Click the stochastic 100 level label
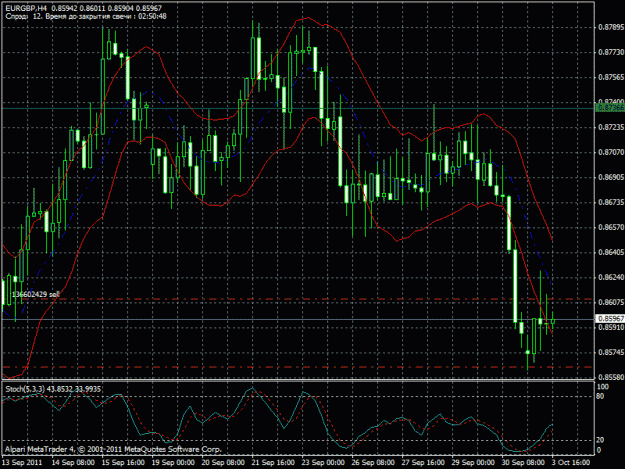Viewport: 625px width, 469px height. (603, 387)
